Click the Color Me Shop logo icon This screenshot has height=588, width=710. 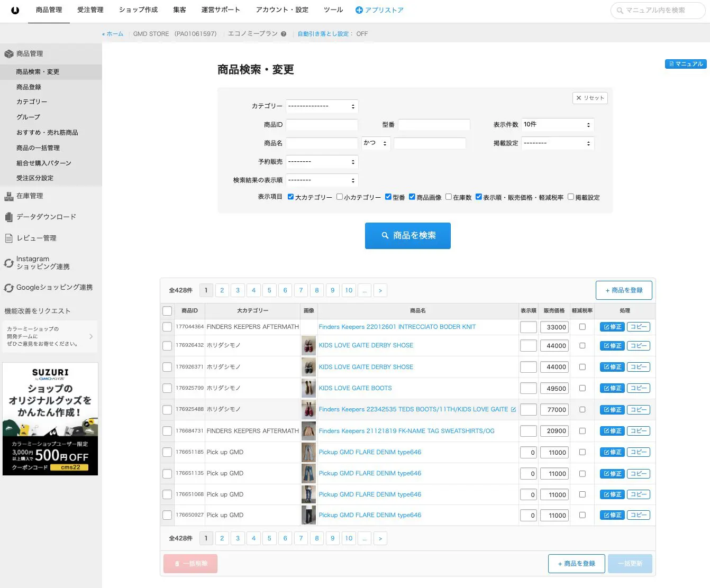tap(15, 10)
